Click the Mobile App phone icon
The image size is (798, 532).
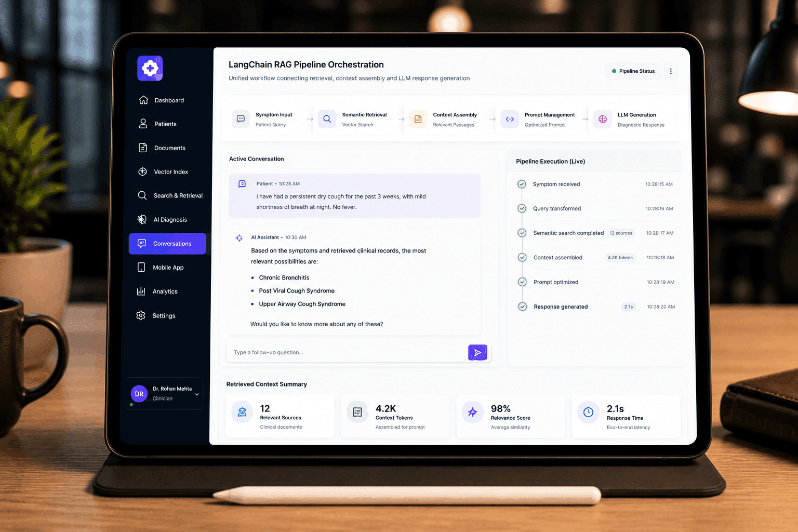(141, 267)
